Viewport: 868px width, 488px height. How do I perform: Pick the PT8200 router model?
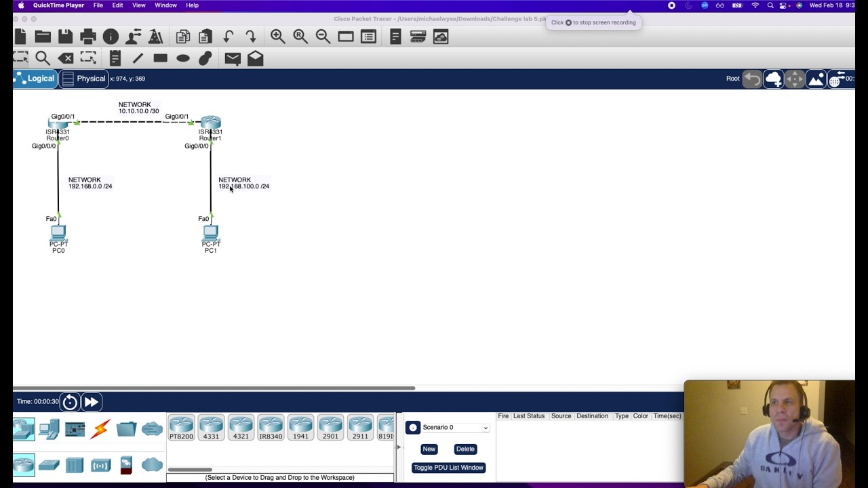pos(181,428)
